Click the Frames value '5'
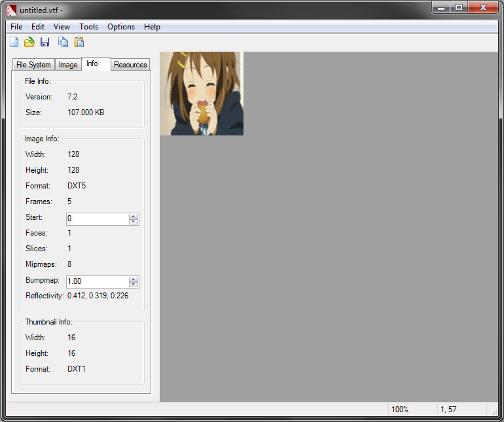504x422 pixels. point(69,202)
